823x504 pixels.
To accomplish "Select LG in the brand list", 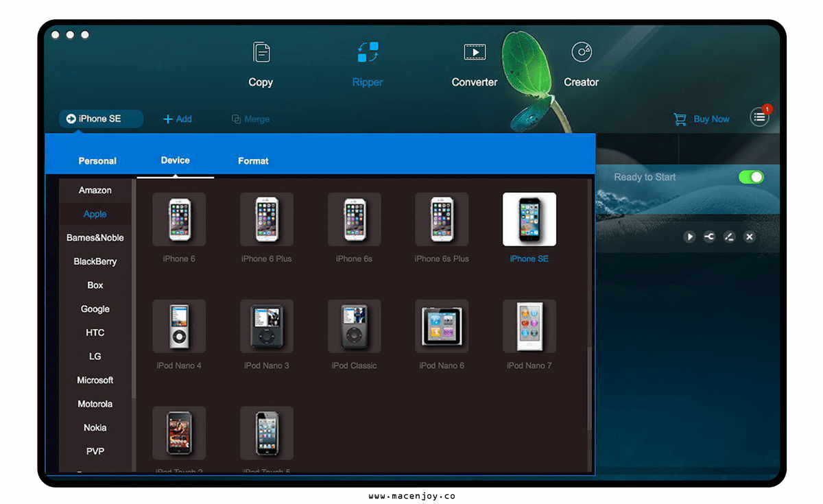I will coord(95,357).
